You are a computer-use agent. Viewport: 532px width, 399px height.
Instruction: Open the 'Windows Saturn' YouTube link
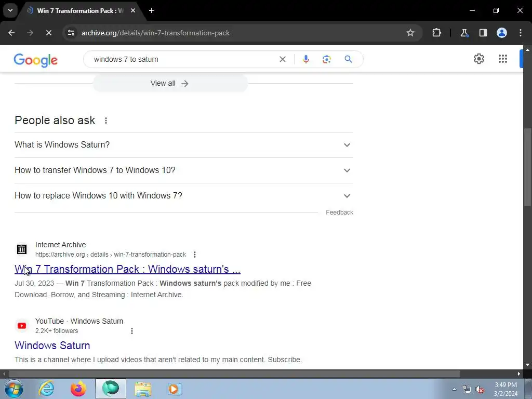[x=52, y=345]
